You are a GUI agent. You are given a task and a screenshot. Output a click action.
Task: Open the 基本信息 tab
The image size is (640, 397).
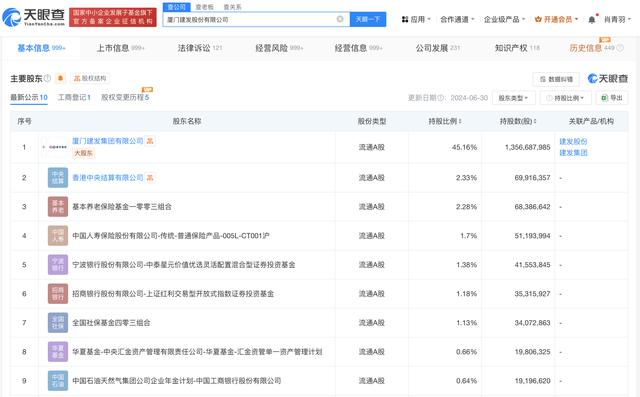(x=41, y=48)
